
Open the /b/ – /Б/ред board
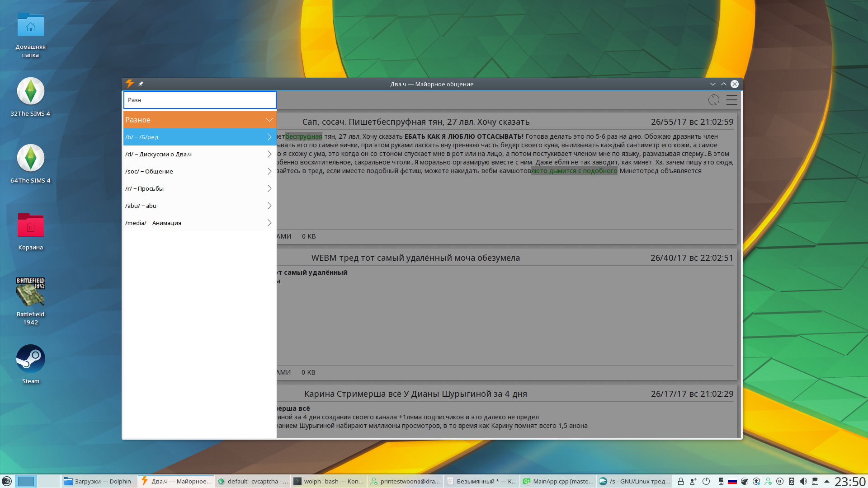click(200, 137)
